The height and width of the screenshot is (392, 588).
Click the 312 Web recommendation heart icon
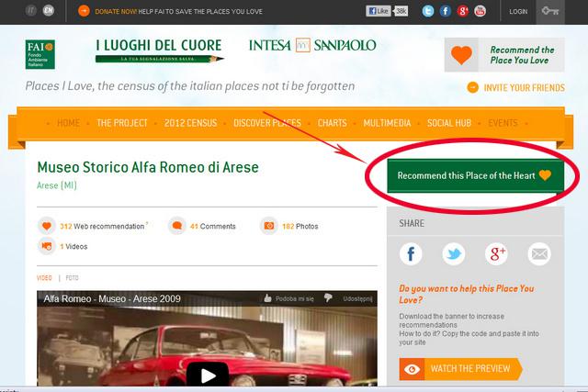[47, 226]
